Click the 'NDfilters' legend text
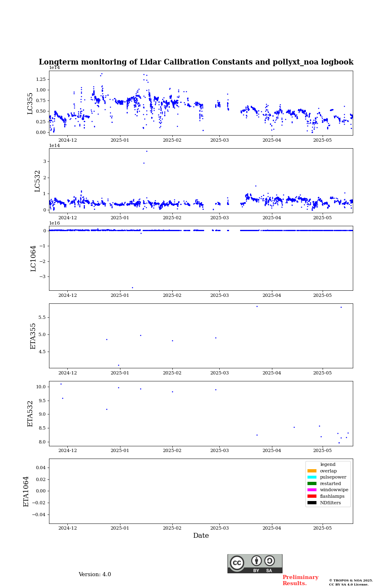The width and height of the screenshot is (392, 588). (330, 503)
